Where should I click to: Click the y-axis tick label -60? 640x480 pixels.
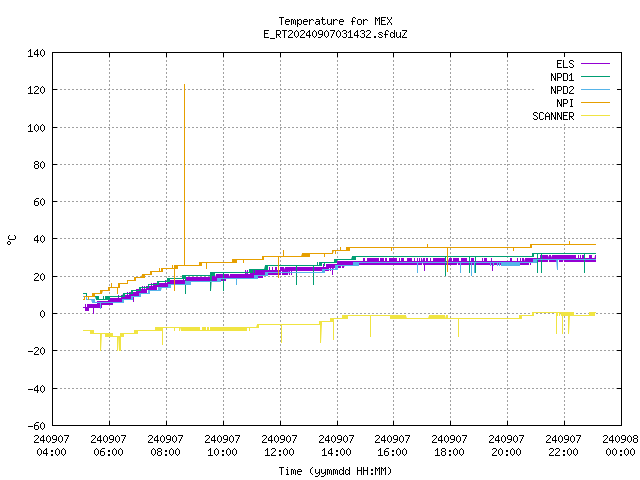pyautogui.click(x=36, y=426)
